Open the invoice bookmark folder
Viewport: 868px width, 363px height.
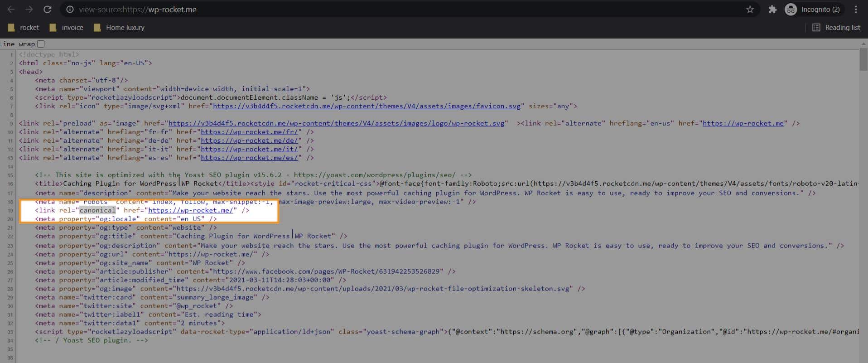pyautogui.click(x=66, y=28)
